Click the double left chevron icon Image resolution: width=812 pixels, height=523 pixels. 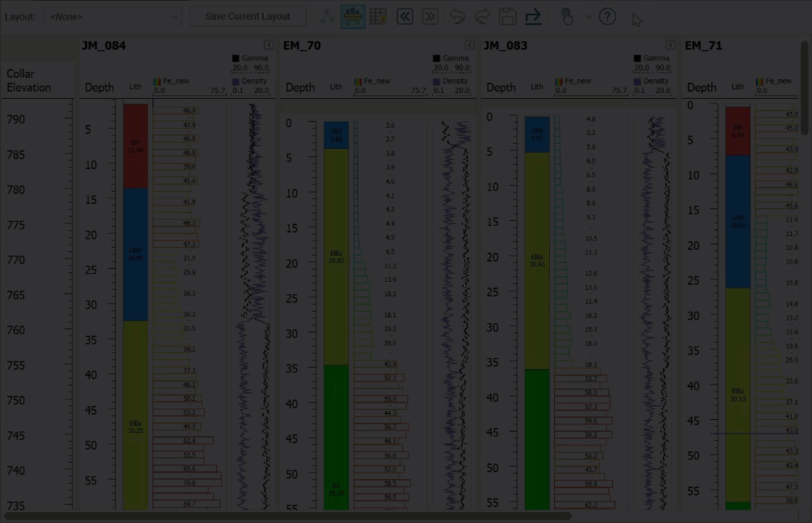point(405,17)
